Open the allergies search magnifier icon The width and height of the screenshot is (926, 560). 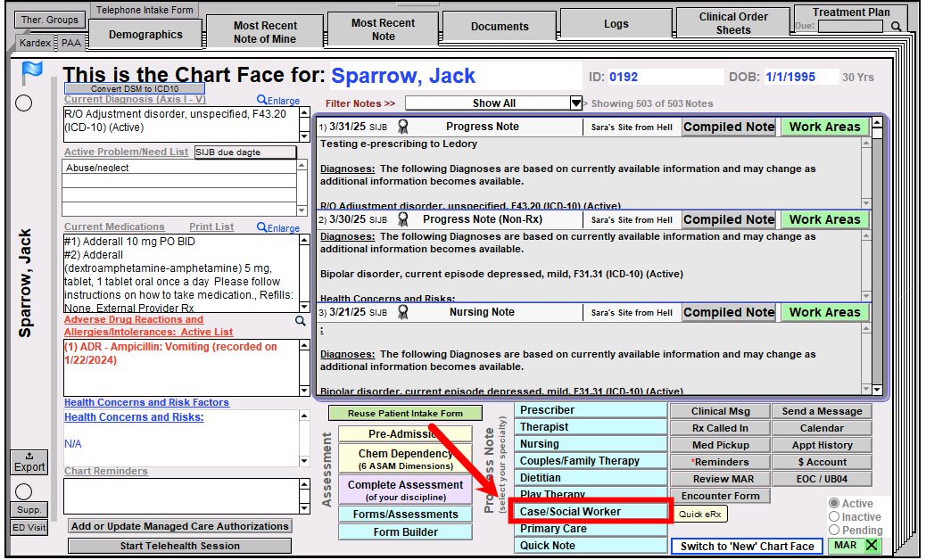pos(301,321)
